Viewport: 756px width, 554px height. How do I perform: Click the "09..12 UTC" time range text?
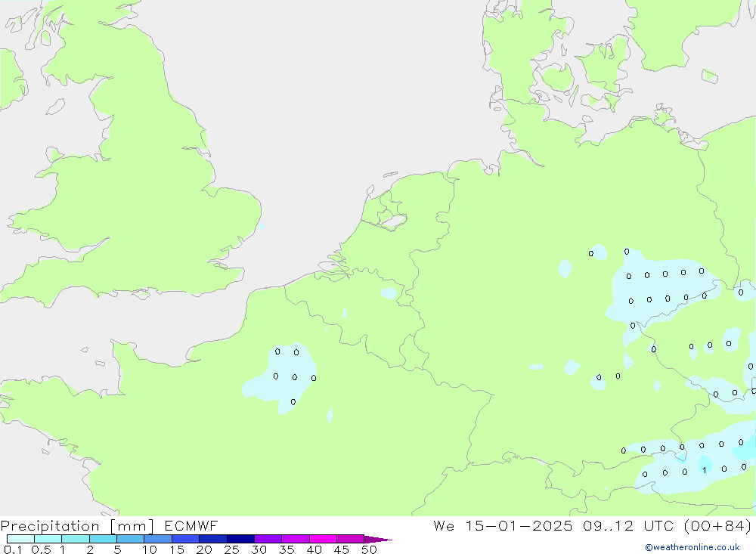tap(630, 525)
